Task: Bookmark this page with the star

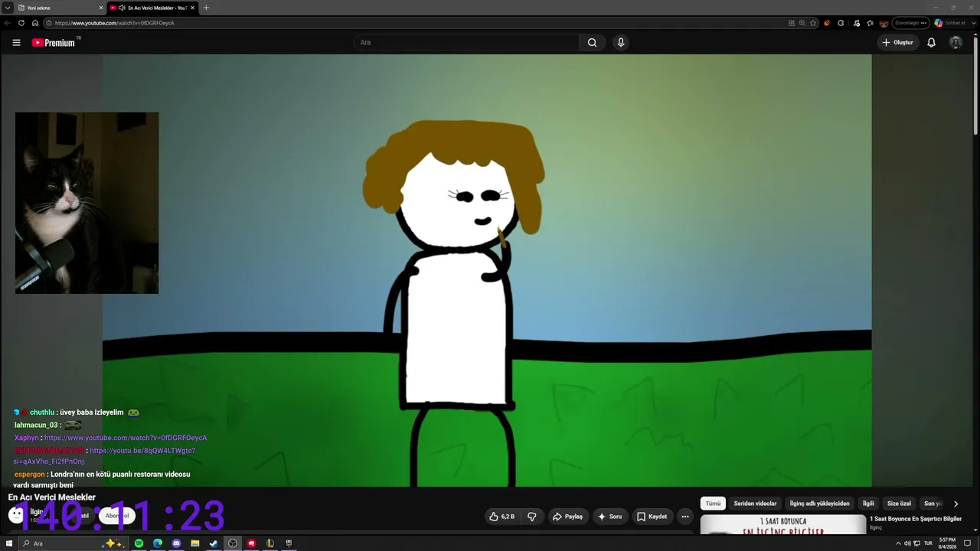Action: [813, 23]
